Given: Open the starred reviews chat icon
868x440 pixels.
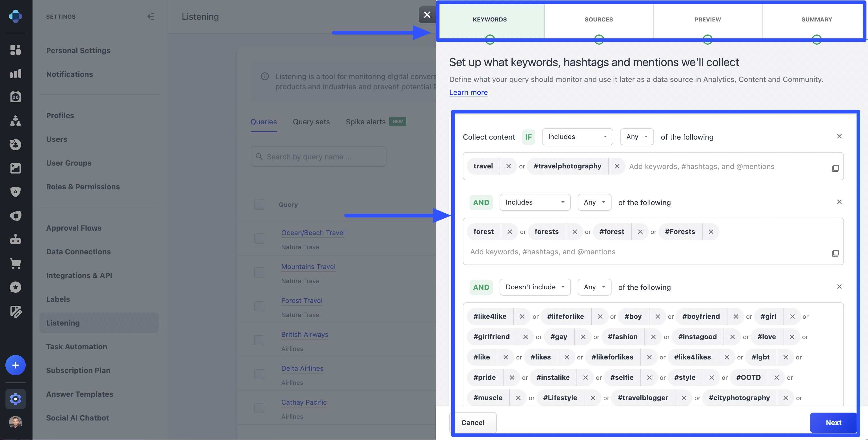Looking at the screenshot, I should (16, 287).
